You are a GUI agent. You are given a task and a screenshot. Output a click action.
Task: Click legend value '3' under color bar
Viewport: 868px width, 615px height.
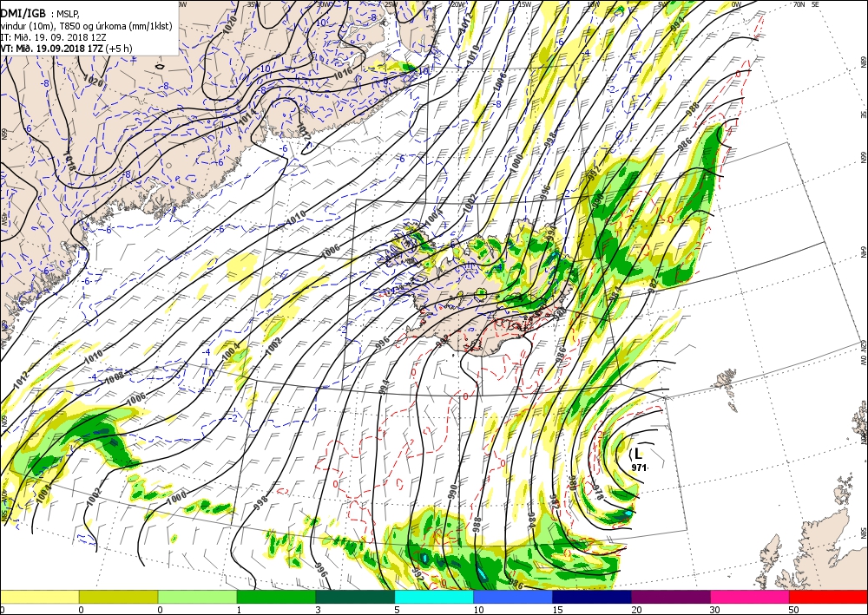click(319, 610)
